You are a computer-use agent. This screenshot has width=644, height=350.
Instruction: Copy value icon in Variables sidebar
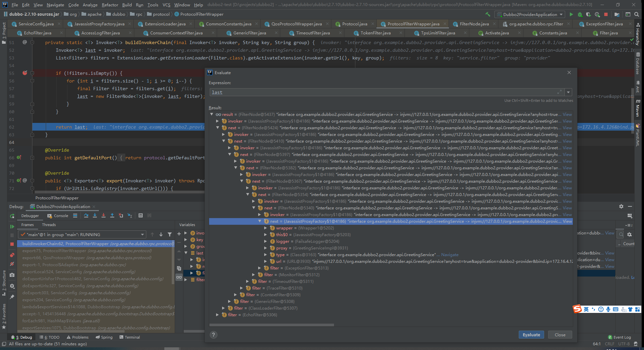(179, 269)
